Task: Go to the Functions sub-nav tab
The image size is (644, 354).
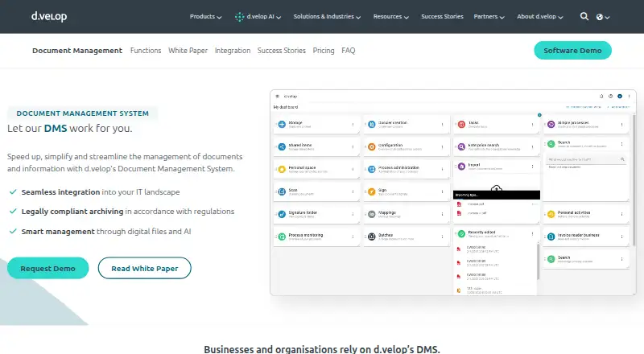Action: [x=146, y=51]
